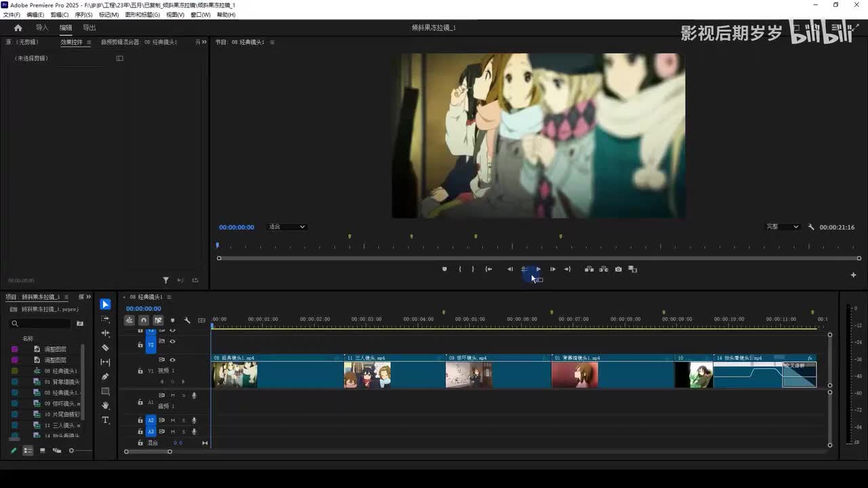Select the Rectangle shape tool
Screen dimensions: 868x488
tap(105, 391)
